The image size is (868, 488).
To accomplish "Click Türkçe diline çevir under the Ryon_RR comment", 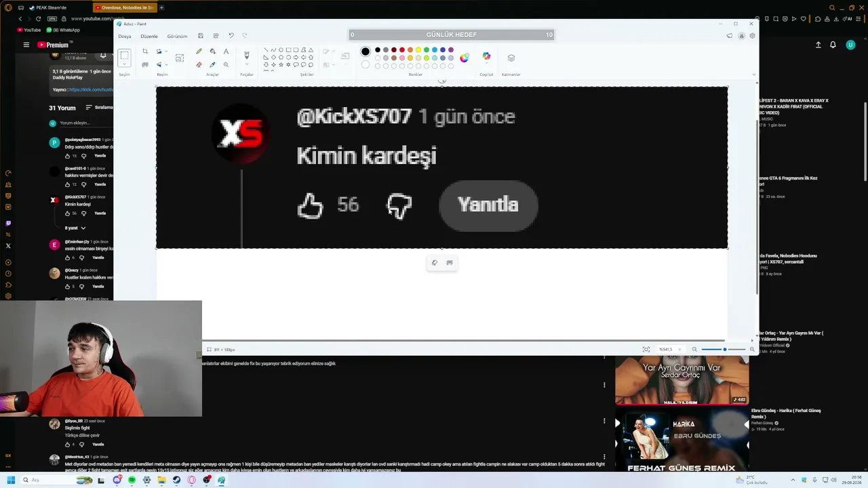I will pyautogui.click(x=82, y=435).
